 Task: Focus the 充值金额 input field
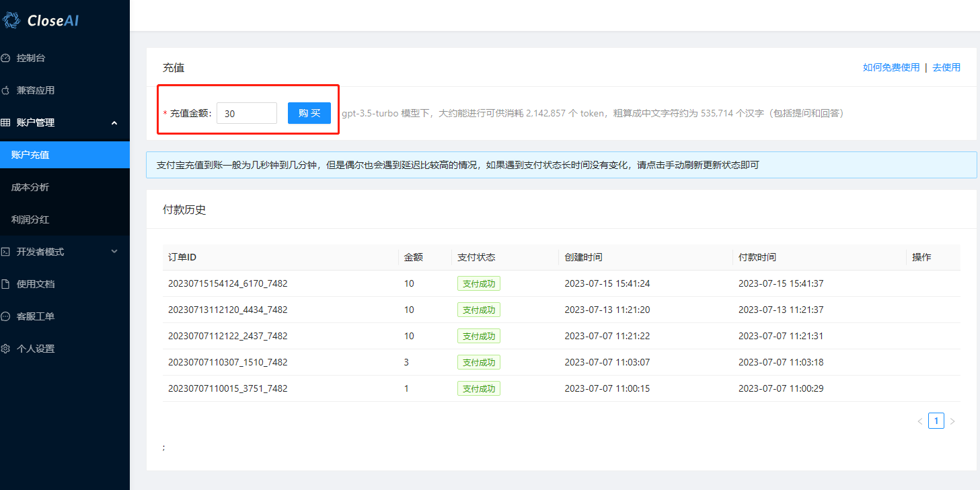pyautogui.click(x=247, y=113)
